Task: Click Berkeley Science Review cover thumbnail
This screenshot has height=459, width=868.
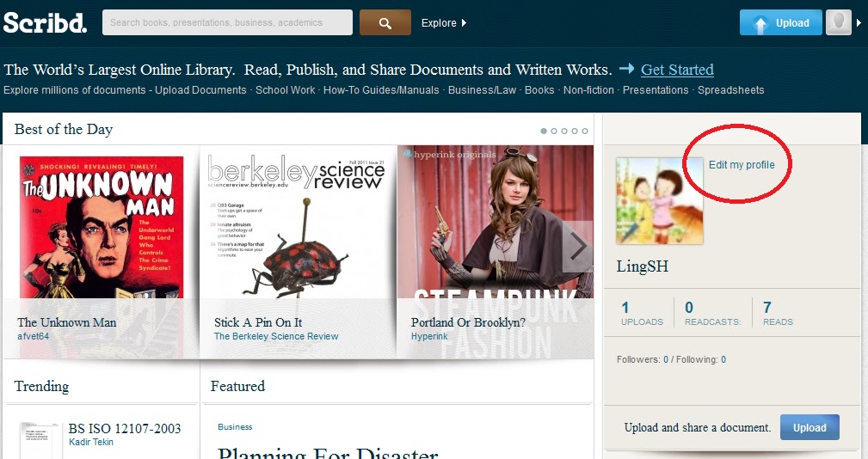Action: [298, 224]
